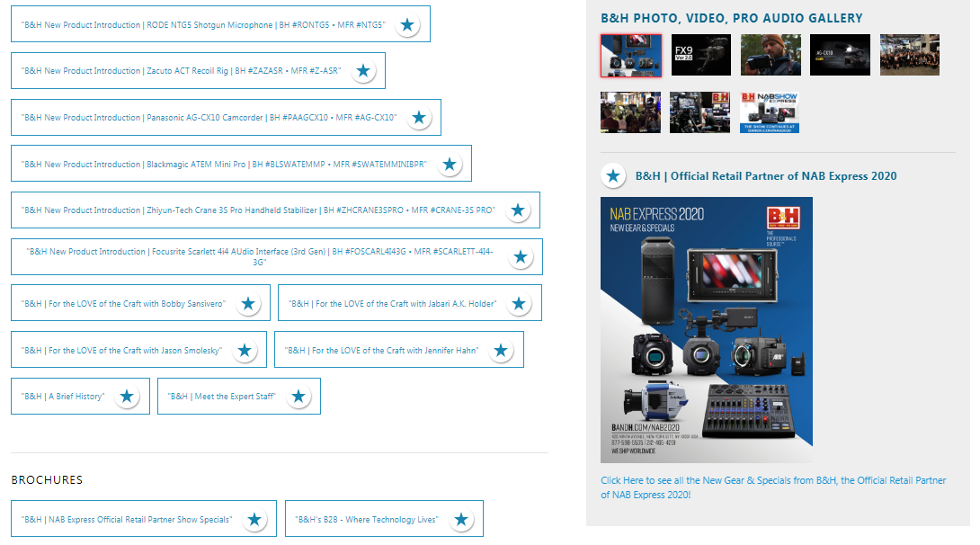Click star next to Panasonic AG-CX10 Camcorder

pos(419,118)
